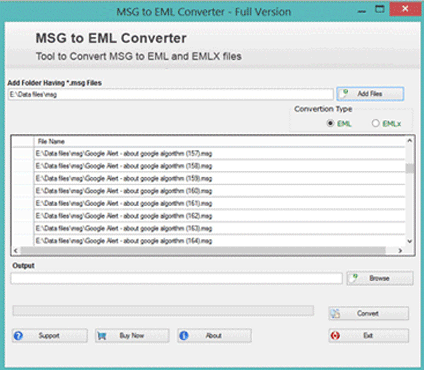The height and width of the screenshot is (370, 424).
Task: Open the About dialog
Action: click(214, 336)
